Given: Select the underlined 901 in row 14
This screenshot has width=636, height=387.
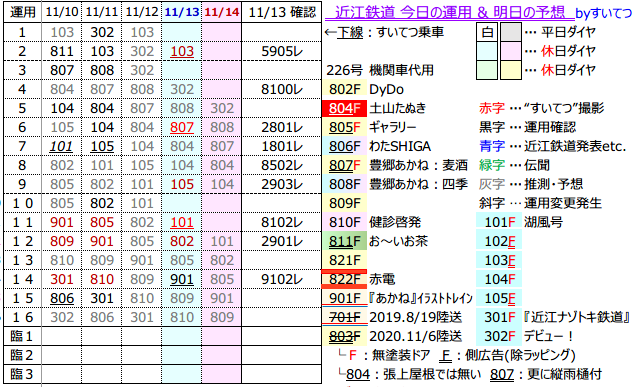Looking at the screenshot, I should point(182,279).
